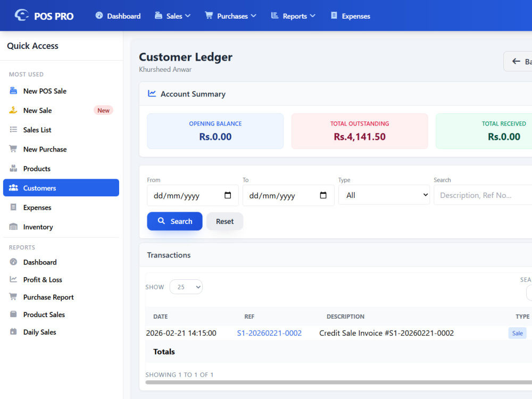This screenshot has height=399, width=532.
Task: Click the Product Sales box icon
Action: pyautogui.click(x=13, y=314)
